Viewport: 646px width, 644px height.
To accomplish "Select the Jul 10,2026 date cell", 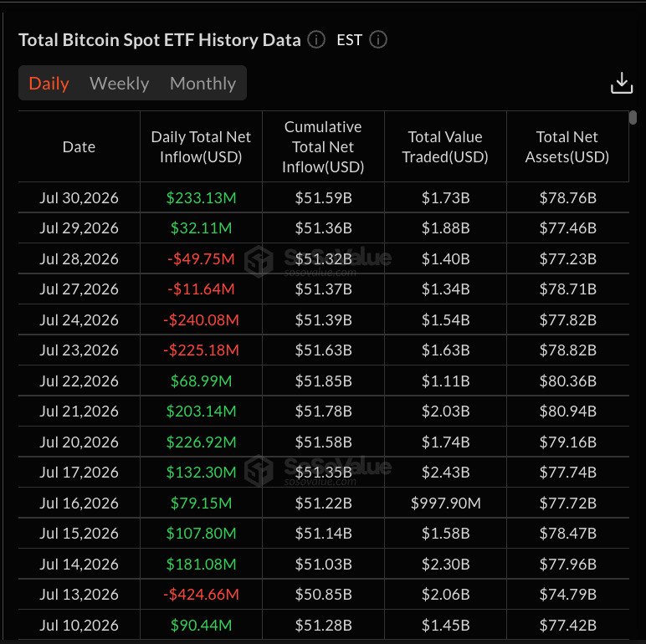I will [x=79, y=625].
